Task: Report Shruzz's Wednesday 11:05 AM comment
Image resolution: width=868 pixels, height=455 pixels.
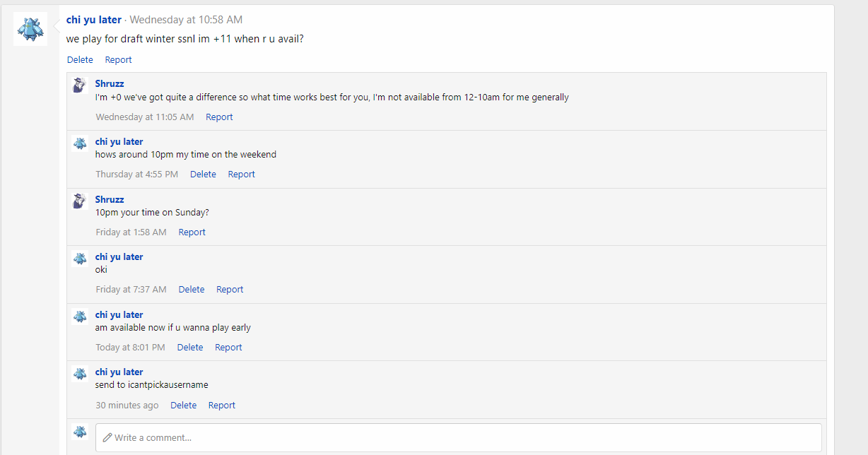Action: [x=219, y=117]
